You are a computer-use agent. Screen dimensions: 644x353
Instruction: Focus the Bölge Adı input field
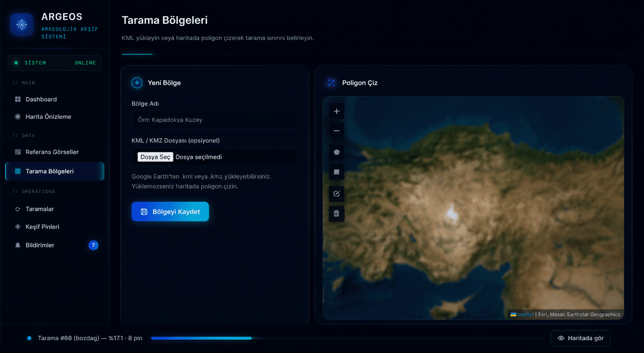point(215,120)
